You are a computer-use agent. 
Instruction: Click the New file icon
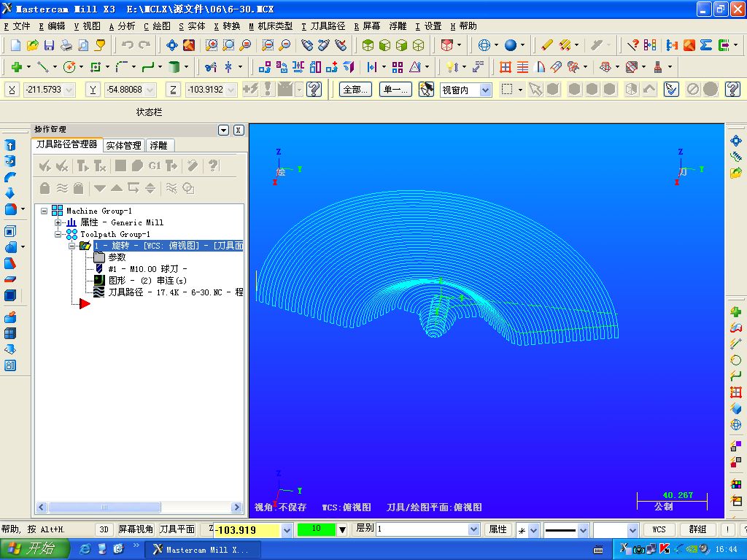[16, 45]
